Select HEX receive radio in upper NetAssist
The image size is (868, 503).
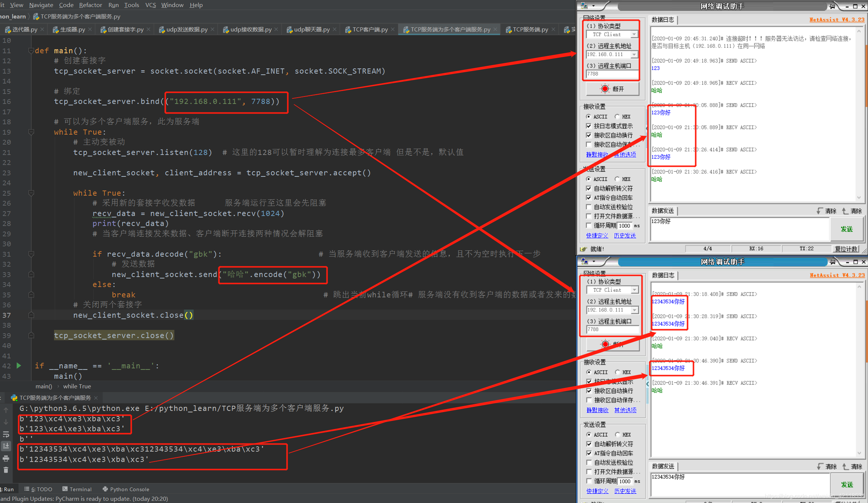tap(617, 117)
